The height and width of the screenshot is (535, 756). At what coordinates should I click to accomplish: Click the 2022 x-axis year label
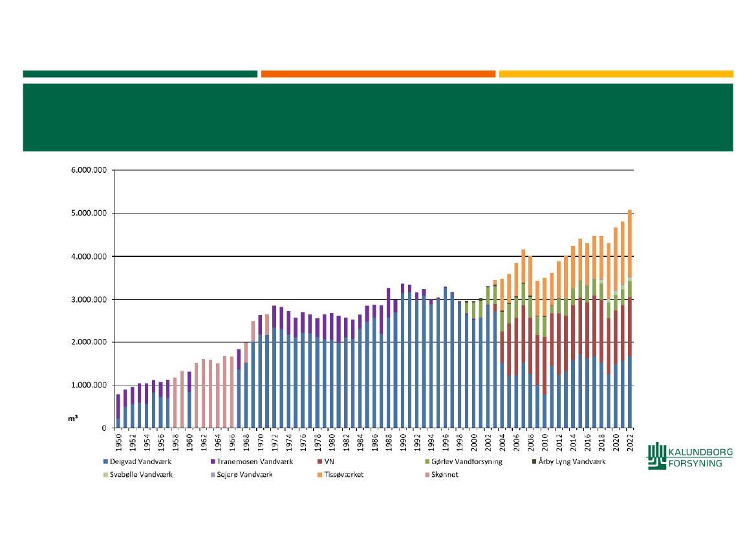tap(630, 442)
